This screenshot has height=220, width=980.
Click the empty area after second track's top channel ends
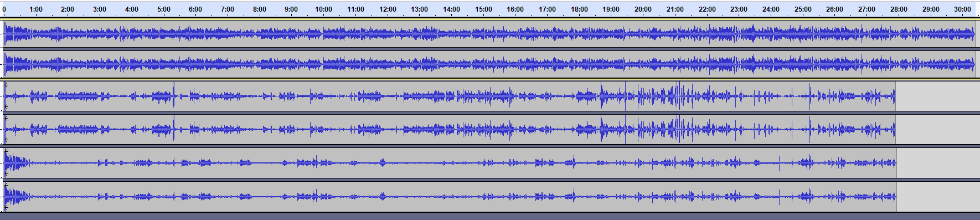(x=937, y=96)
